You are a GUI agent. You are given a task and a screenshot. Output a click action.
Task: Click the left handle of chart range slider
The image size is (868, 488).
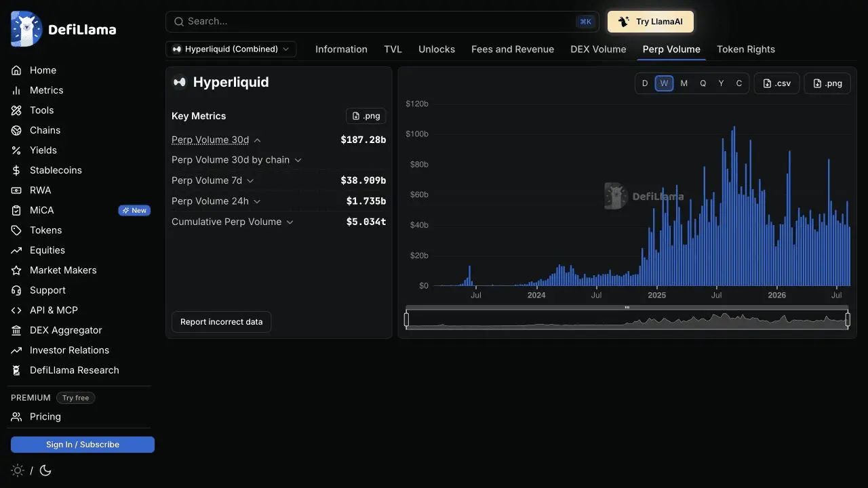[407, 319]
